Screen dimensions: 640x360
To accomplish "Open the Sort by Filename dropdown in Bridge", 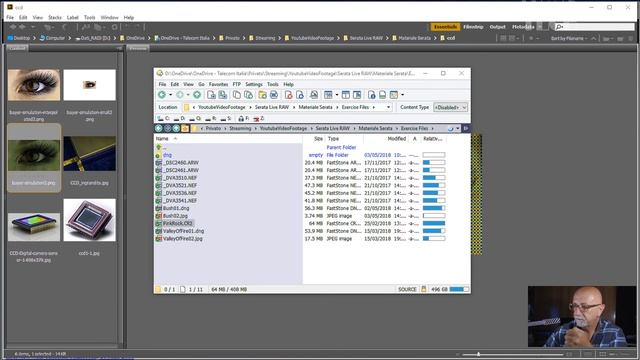I will tap(570, 38).
